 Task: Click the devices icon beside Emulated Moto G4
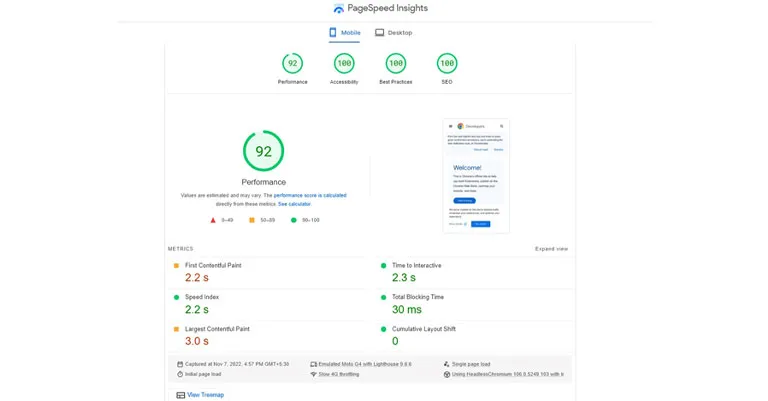(313, 364)
